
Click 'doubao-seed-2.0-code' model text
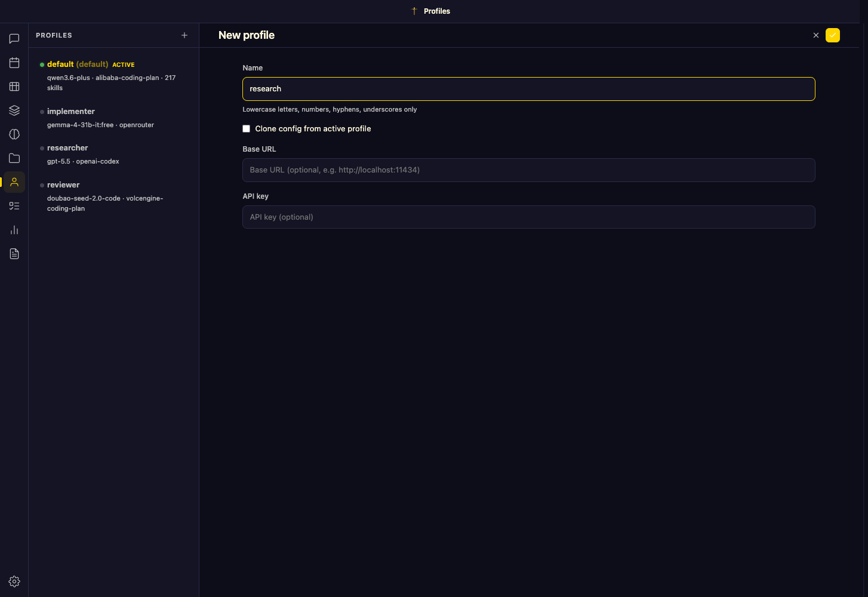[x=84, y=198]
